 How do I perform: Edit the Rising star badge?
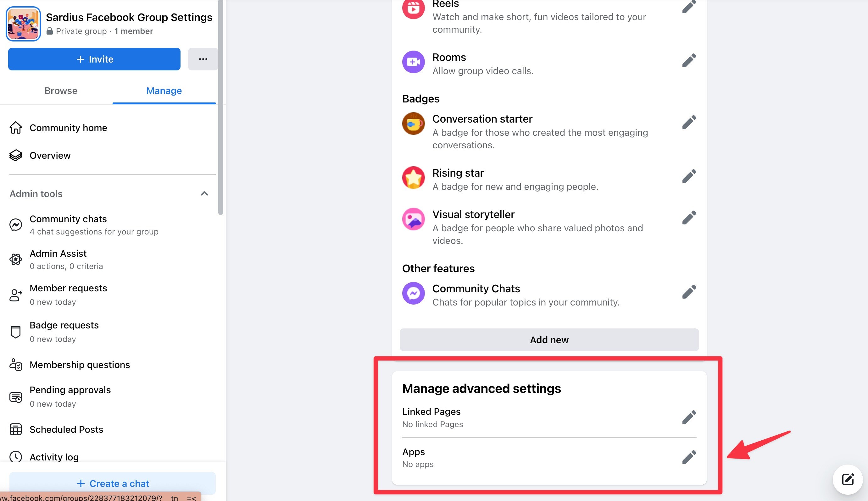(689, 176)
